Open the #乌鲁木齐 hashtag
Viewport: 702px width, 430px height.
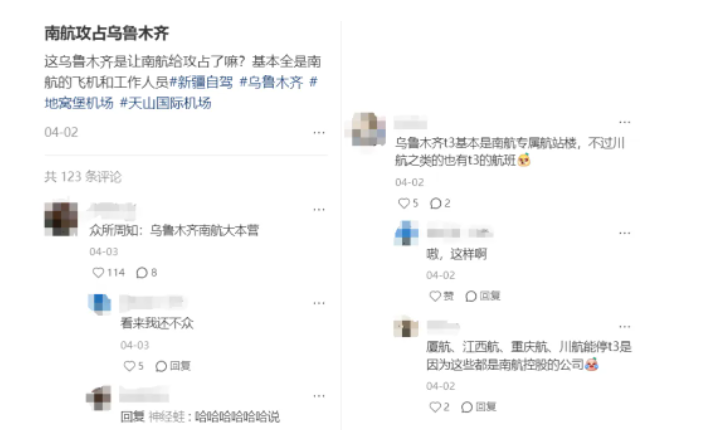(271, 82)
